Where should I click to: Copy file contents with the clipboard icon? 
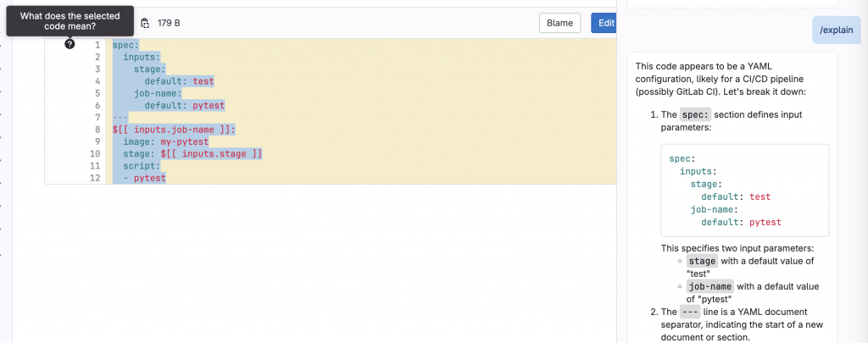pos(145,23)
